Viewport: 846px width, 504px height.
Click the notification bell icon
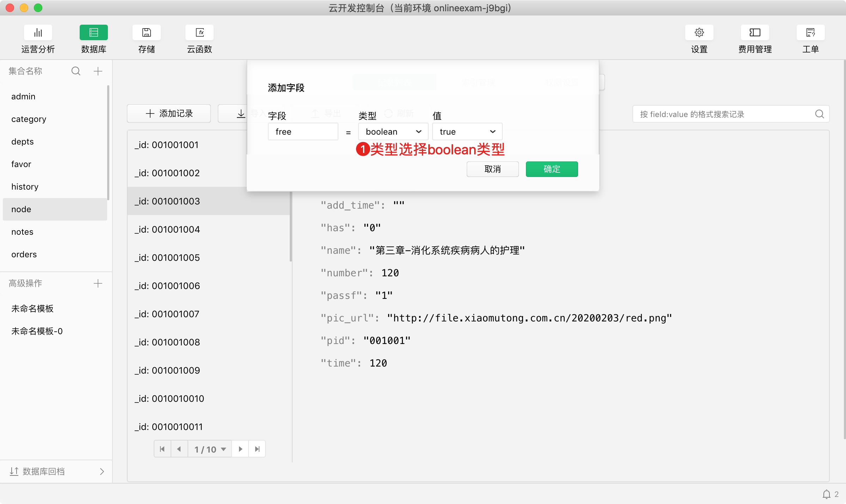(x=826, y=494)
